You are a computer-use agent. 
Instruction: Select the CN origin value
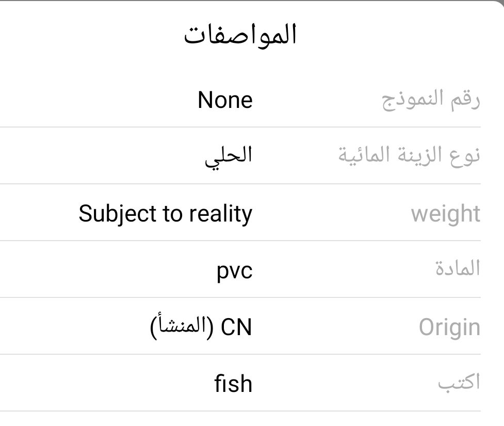coord(238,327)
